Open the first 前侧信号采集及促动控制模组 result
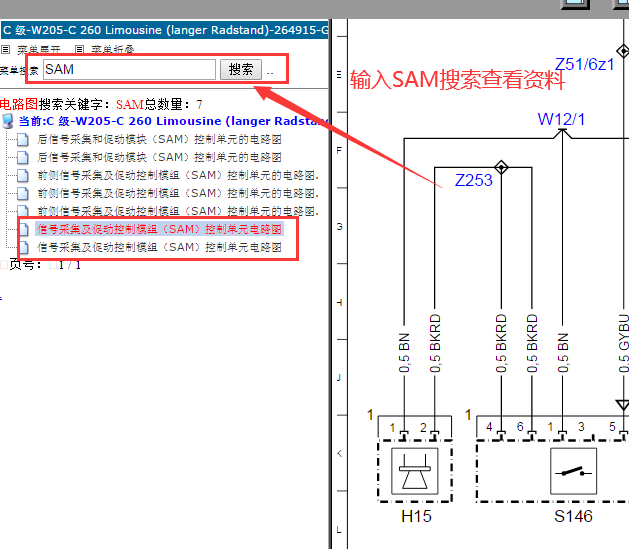 pyautogui.click(x=178, y=175)
